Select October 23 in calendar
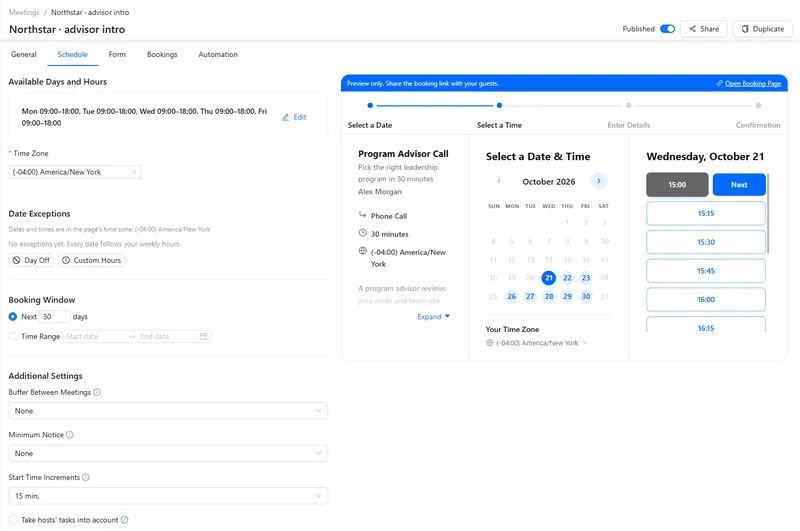Image resolution: width=800 pixels, height=531 pixels. [586, 278]
